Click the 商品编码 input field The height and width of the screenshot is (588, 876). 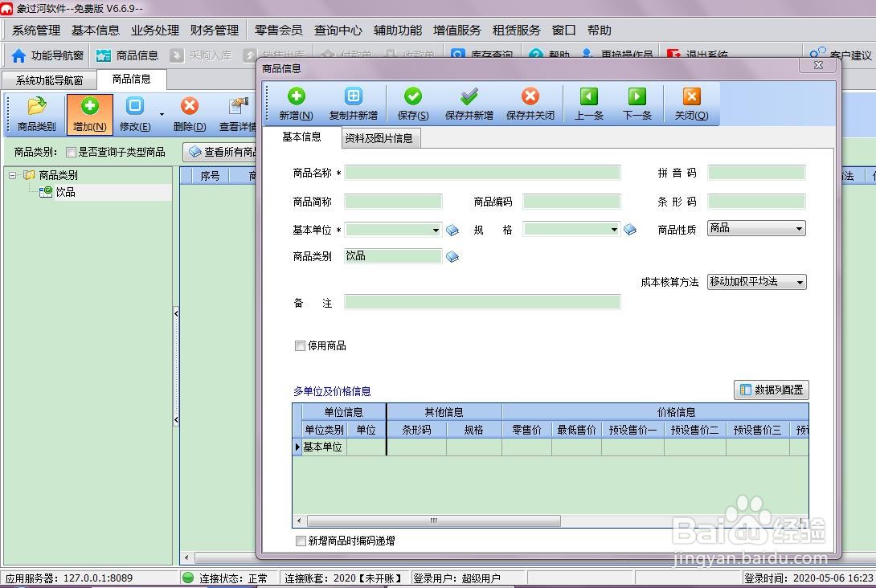[571, 201]
